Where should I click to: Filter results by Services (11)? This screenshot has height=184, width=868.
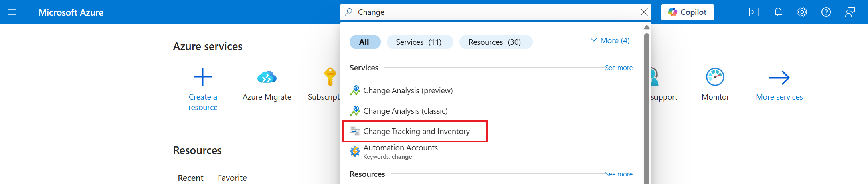tap(419, 42)
